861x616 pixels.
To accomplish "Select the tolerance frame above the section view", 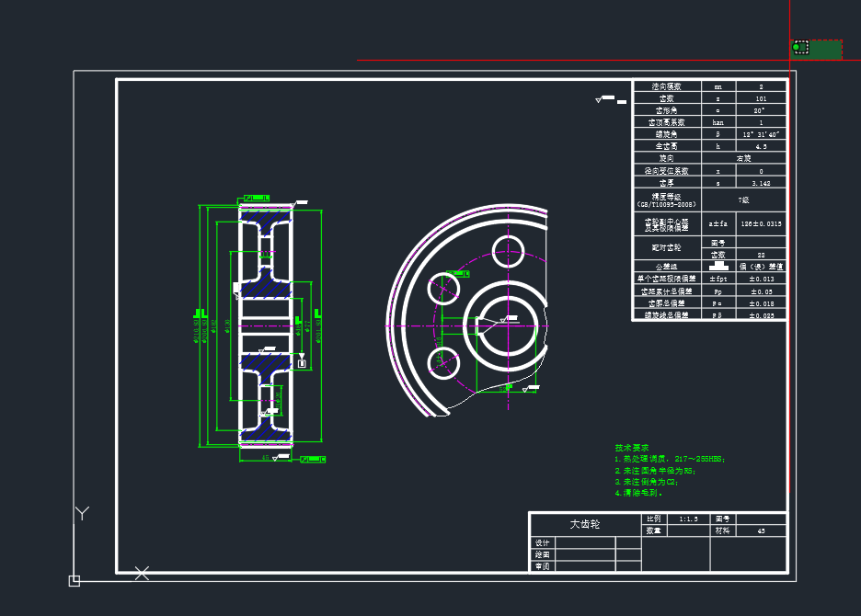I will pos(256,199).
